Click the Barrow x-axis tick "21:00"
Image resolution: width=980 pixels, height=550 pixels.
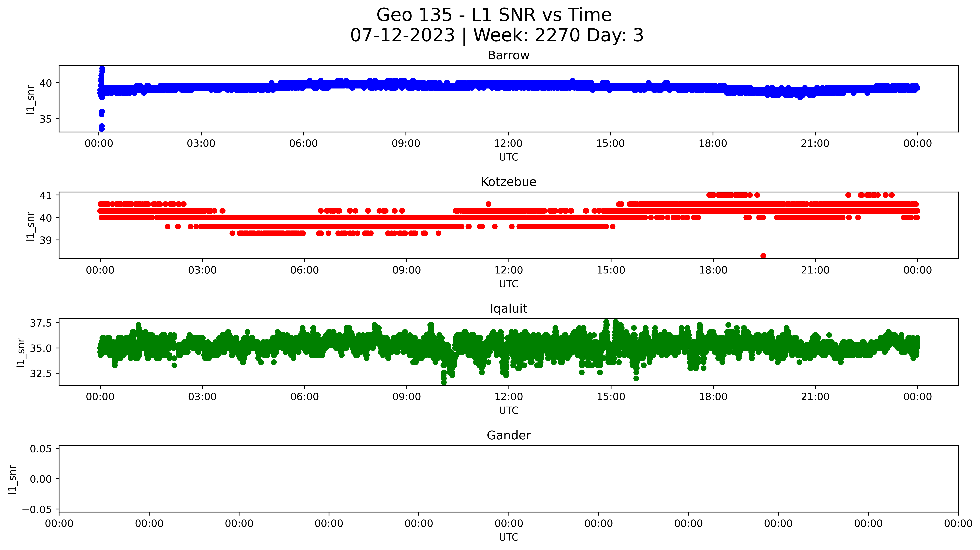coord(815,143)
